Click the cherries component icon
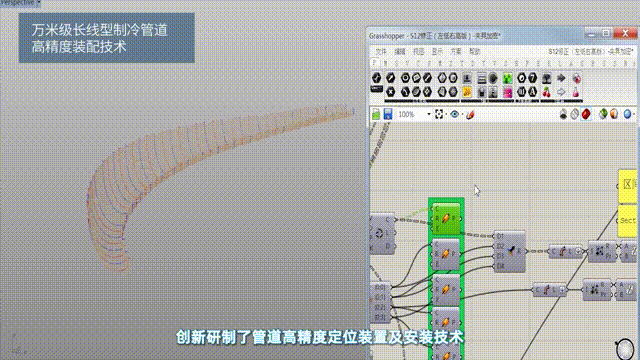Viewport: 640px width, 360px height. pyautogui.click(x=547, y=92)
